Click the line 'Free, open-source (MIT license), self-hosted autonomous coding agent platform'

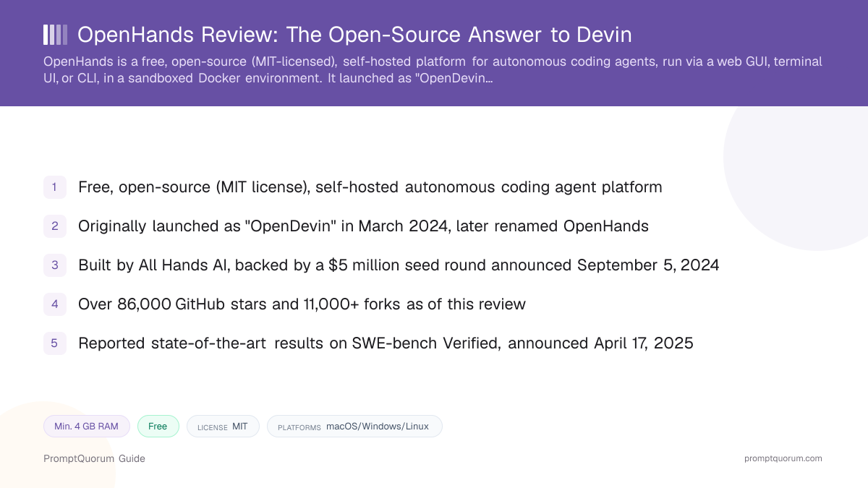click(370, 187)
